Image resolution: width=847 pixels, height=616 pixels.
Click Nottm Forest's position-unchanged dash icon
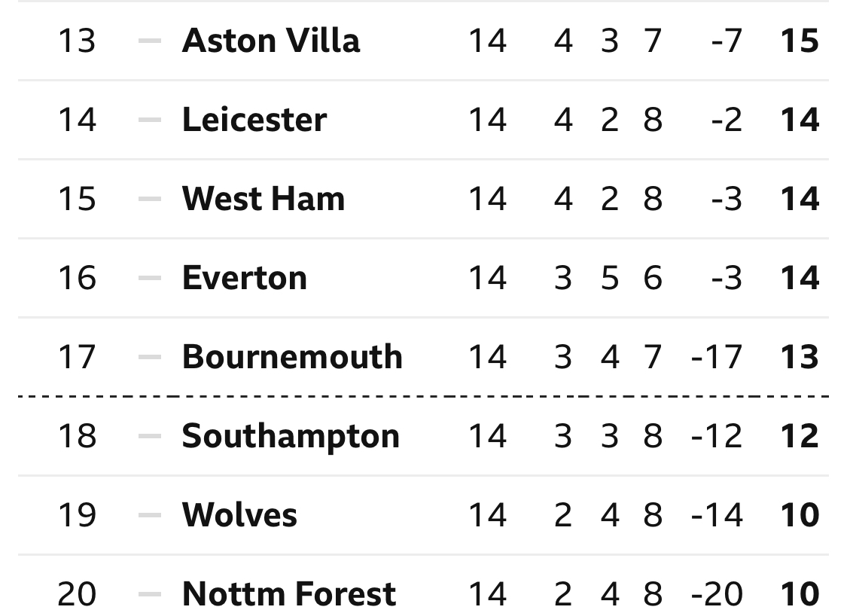(150, 594)
